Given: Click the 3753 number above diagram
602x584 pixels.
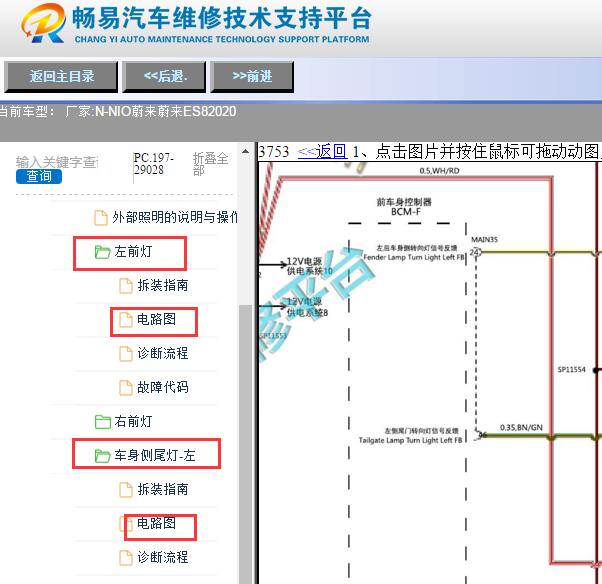Looking at the screenshot, I should click(274, 152).
